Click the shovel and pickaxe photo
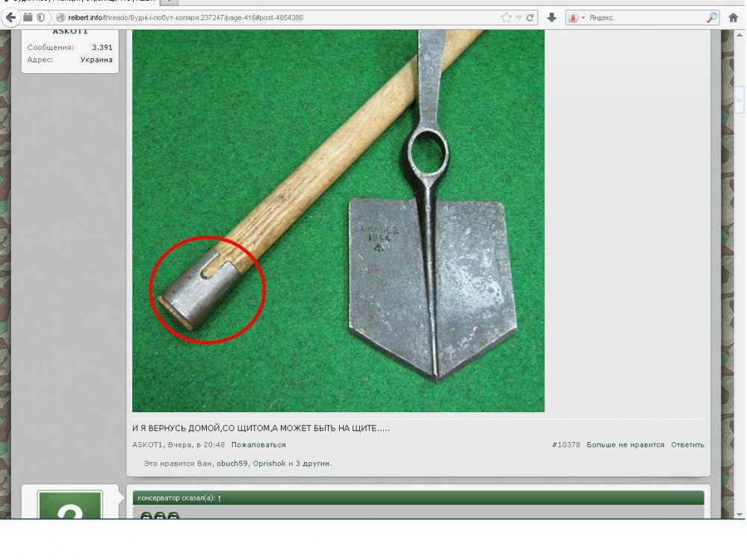Viewport: 747px width, 560px height. (x=338, y=220)
